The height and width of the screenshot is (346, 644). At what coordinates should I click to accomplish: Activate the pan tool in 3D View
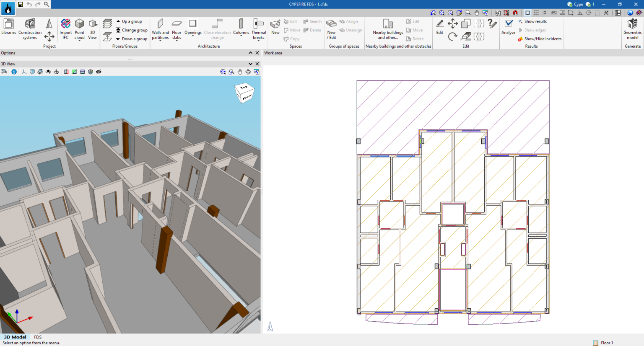point(239,72)
